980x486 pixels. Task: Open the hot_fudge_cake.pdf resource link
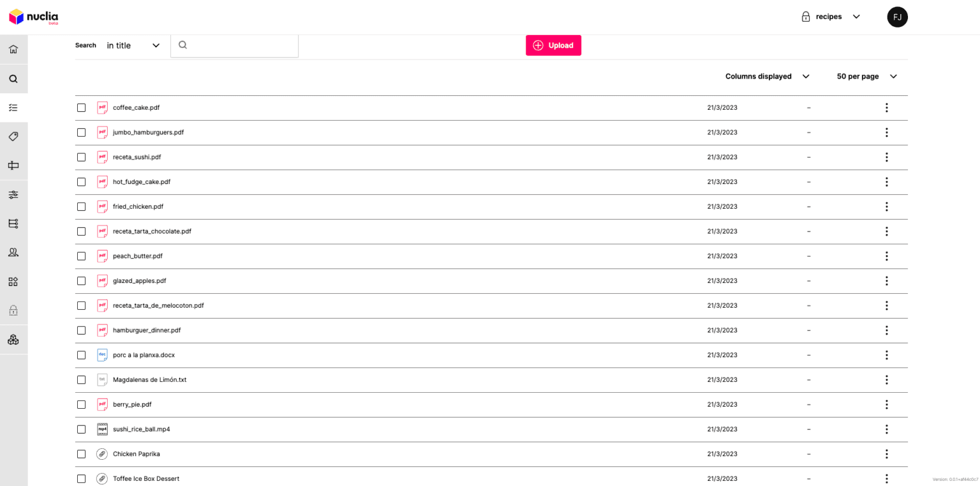pyautogui.click(x=141, y=181)
